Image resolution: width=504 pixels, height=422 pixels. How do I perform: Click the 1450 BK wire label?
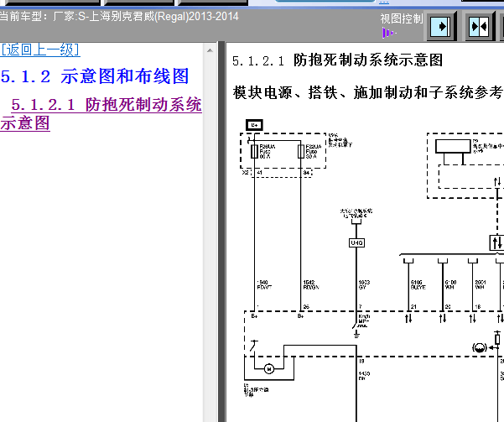click(364, 376)
